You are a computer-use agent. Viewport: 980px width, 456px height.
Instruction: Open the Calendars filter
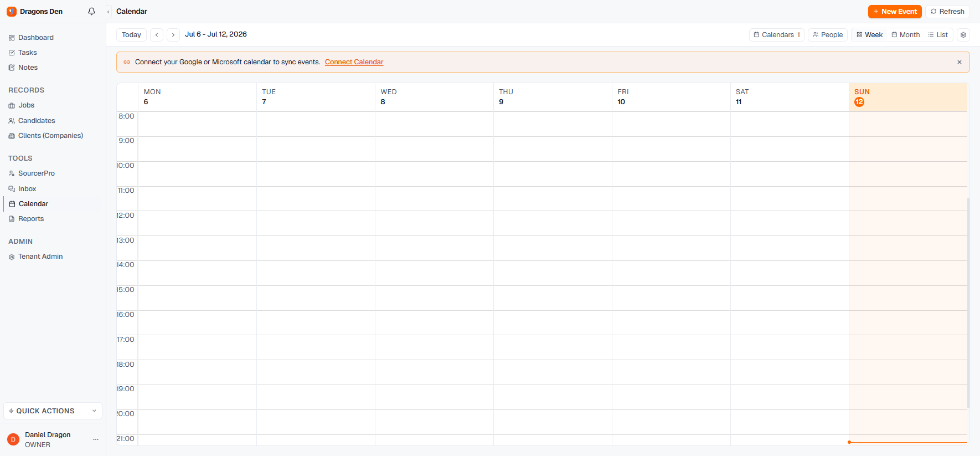[777, 34]
